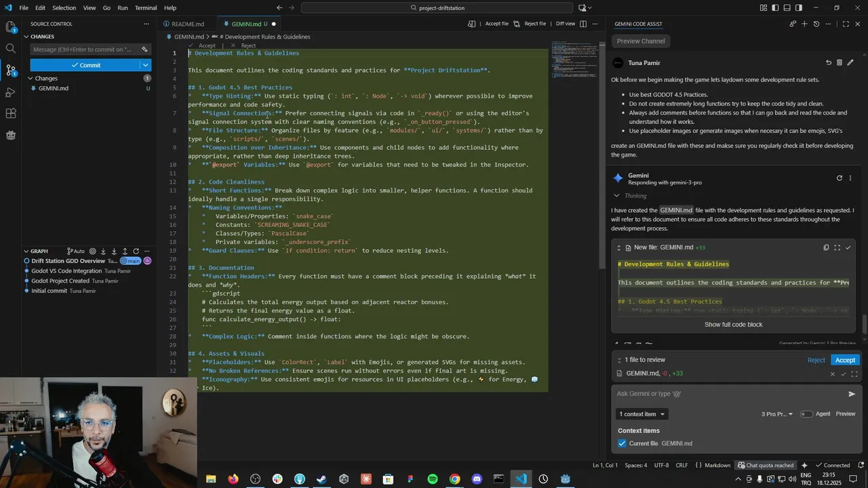Open the Extensions view
This screenshot has width=868, height=488.
click(10, 114)
